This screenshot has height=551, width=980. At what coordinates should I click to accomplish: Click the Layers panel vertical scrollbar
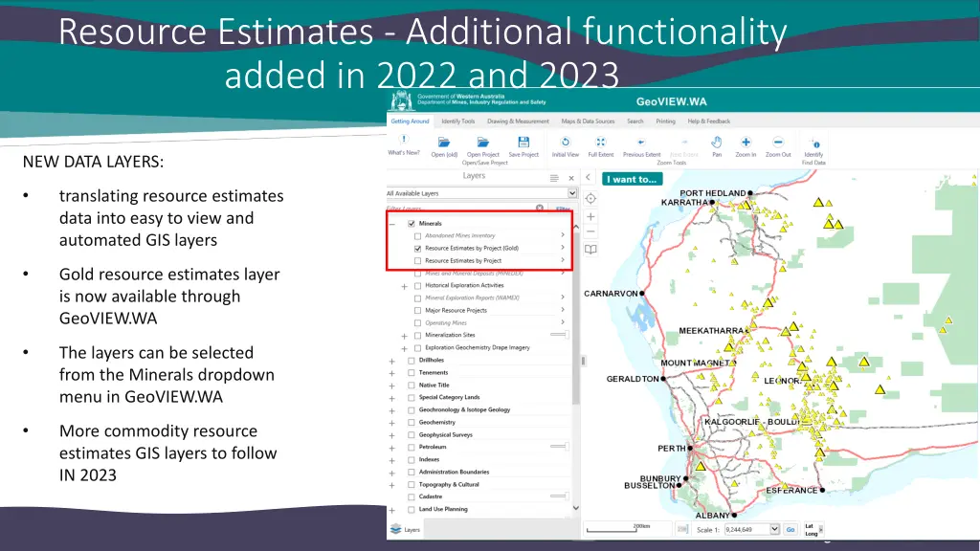coord(575,319)
